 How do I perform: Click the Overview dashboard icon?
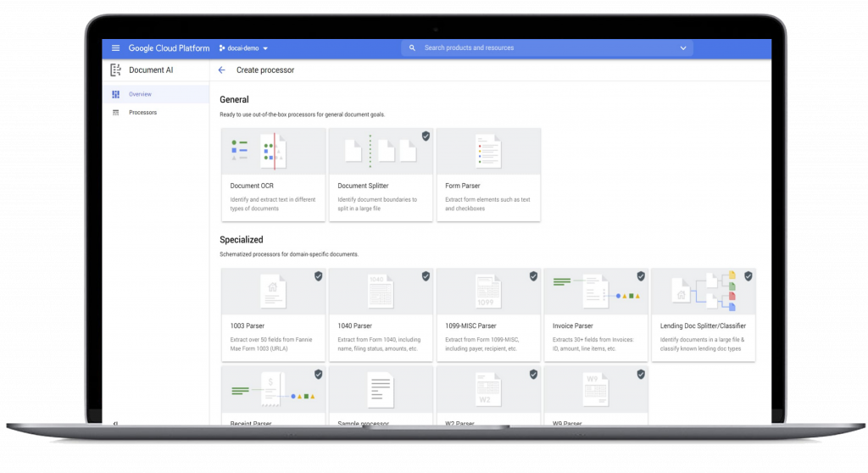[x=115, y=94]
